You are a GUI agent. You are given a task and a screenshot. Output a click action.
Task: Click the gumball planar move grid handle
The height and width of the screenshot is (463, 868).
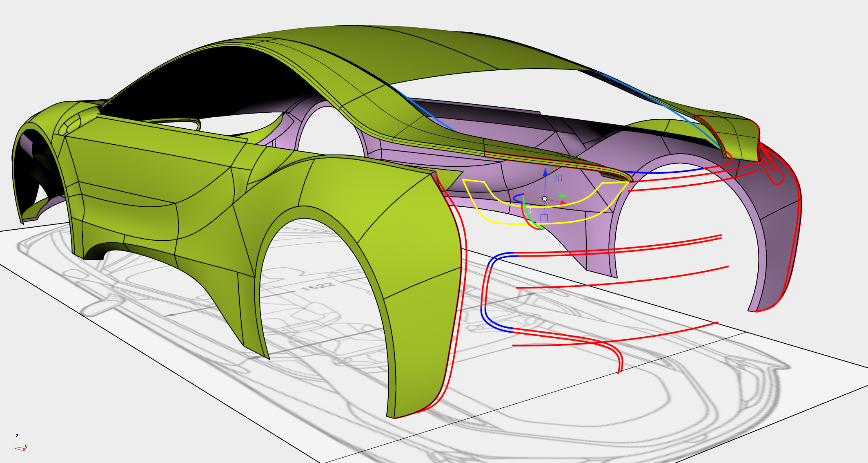(559, 178)
